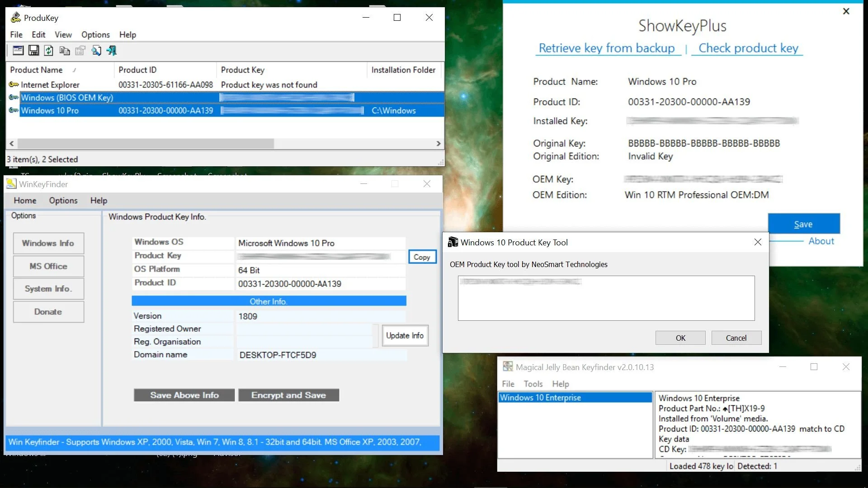The width and height of the screenshot is (868, 488).
Task: Click the WinKeyFinder Donate icon
Action: coord(47,311)
